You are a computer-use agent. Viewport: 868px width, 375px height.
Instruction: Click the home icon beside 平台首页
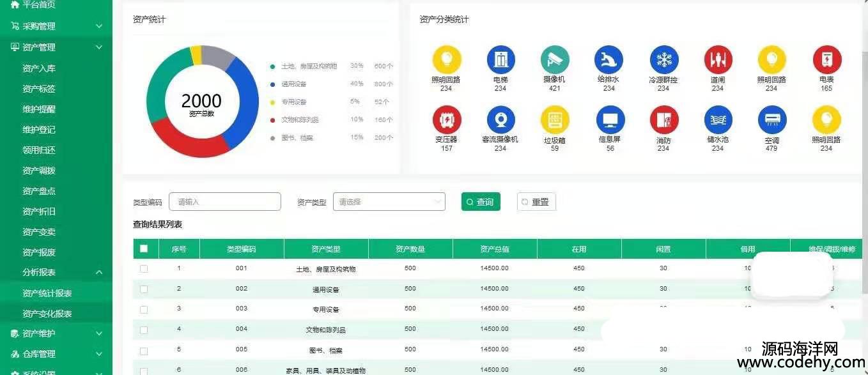tap(15, 4)
